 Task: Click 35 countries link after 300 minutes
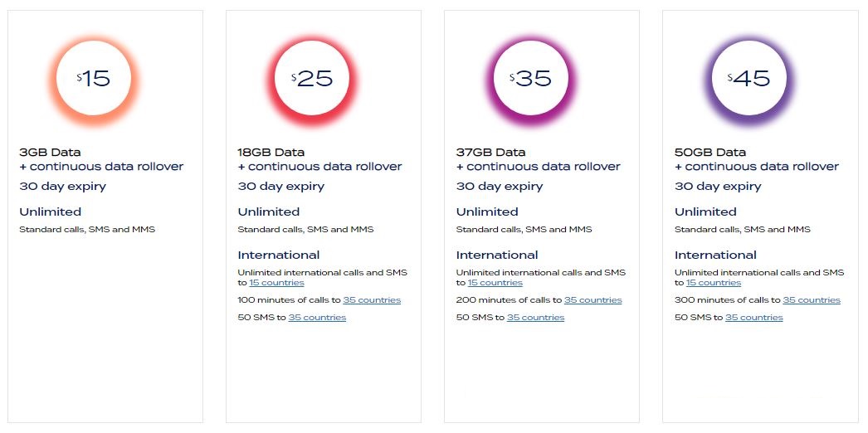[x=811, y=300]
